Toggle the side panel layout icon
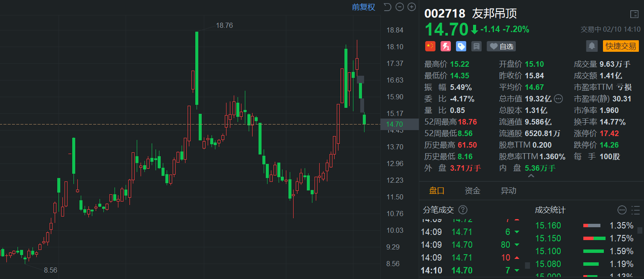The image size is (644, 279). coord(635,14)
